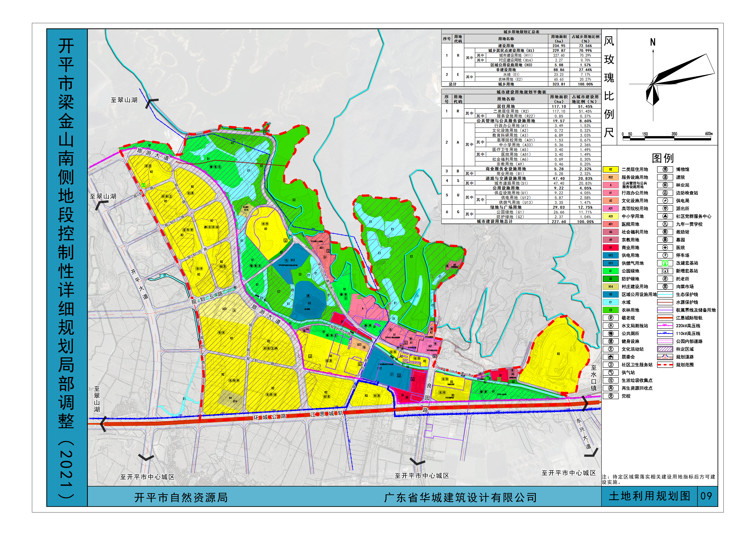Click the 323.81 total area cell
Viewport: 756px width, 535px height.
[559, 84]
